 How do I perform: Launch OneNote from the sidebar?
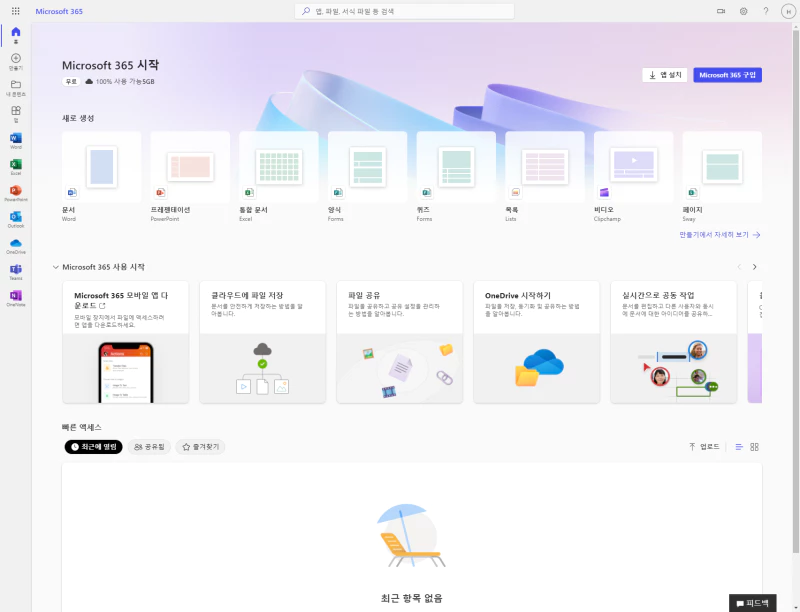coord(16,299)
